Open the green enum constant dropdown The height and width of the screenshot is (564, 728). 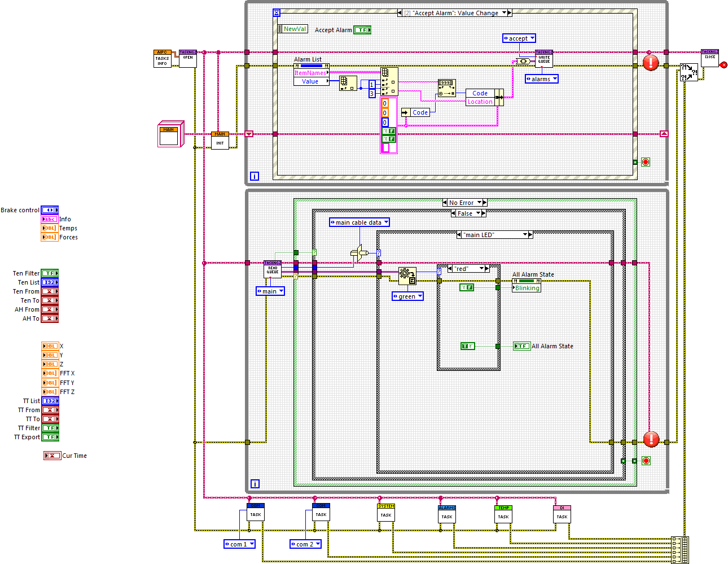pyautogui.click(x=407, y=296)
